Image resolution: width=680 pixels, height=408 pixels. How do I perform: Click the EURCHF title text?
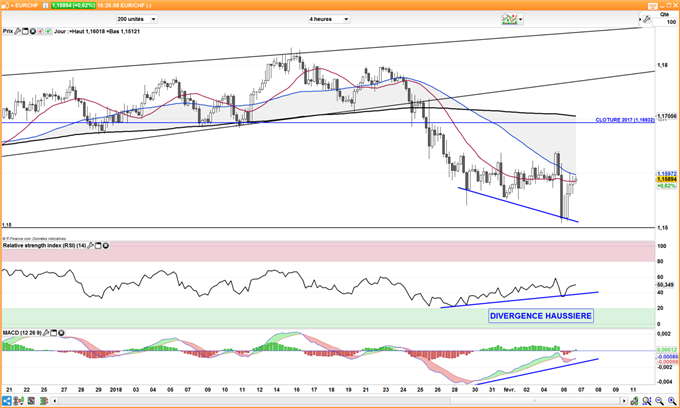pos(27,6)
